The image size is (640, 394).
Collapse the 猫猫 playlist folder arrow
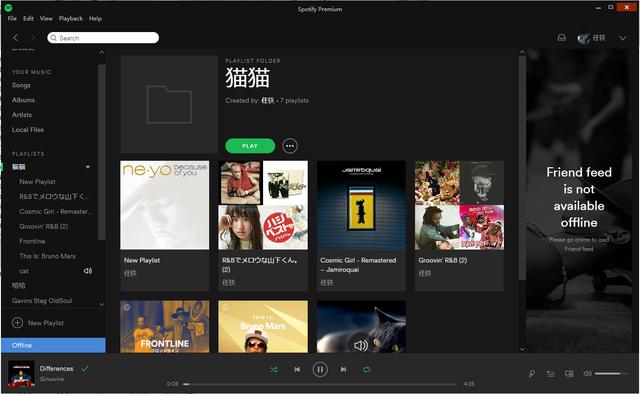pos(87,167)
